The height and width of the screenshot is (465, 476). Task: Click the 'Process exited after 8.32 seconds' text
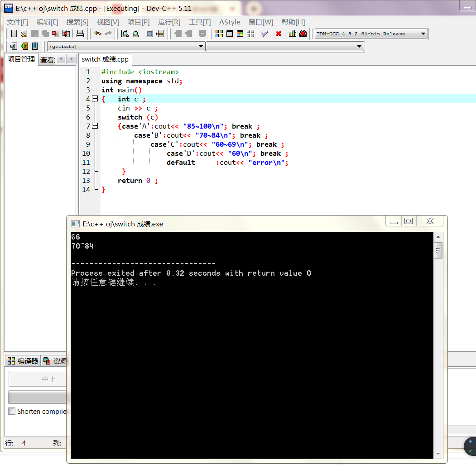(146, 273)
